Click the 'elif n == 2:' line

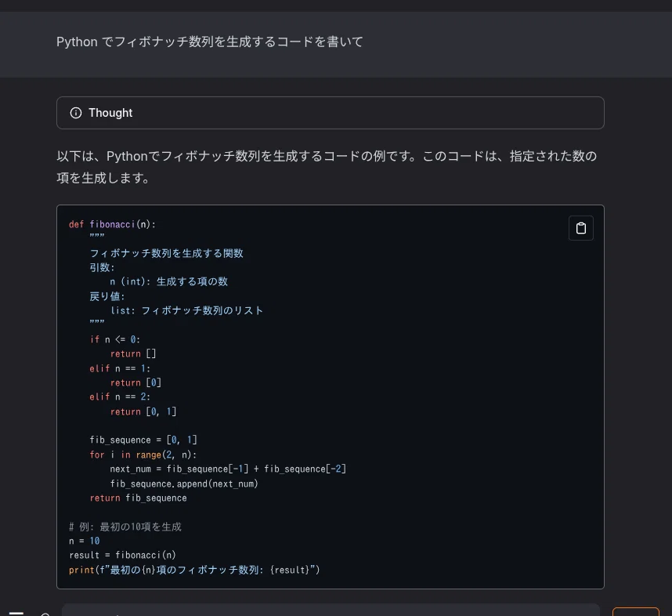[120, 397]
